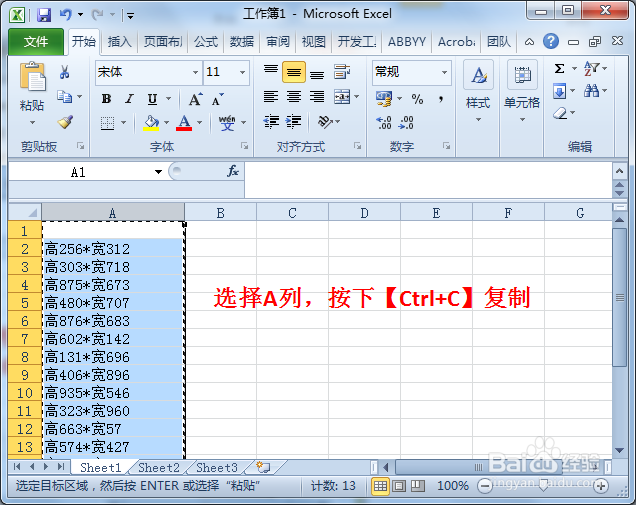The image size is (636, 505).
Task: Click the AutoSum sigma icon
Action: point(559,69)
